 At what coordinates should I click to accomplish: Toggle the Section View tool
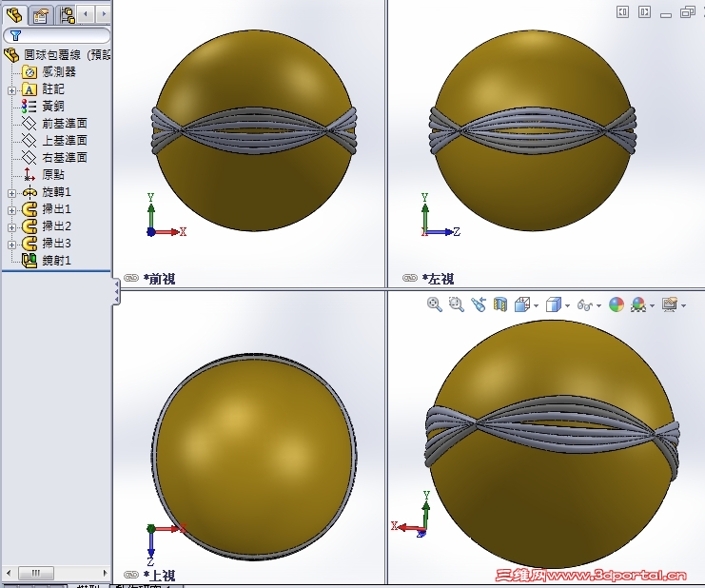(x=500, y=304)
